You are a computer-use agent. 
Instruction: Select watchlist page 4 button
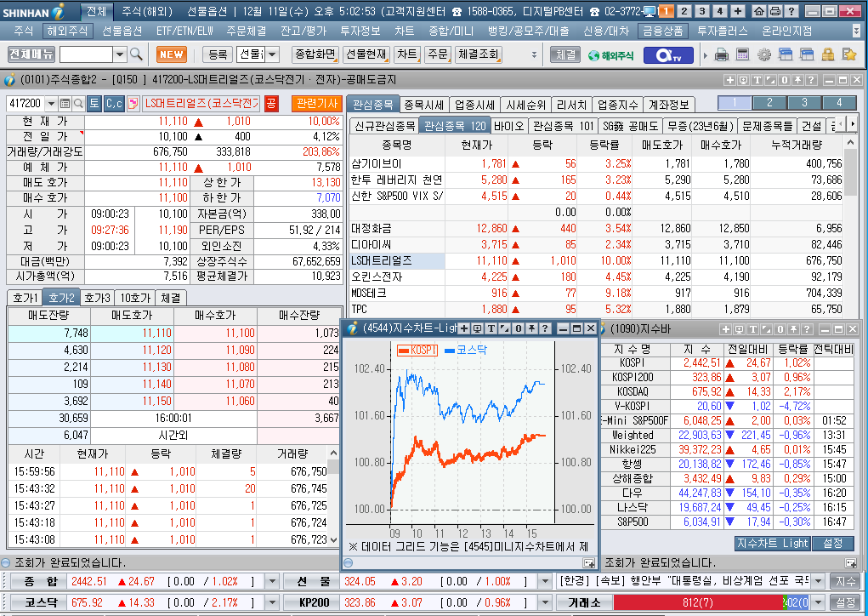[x=839, y=102]
